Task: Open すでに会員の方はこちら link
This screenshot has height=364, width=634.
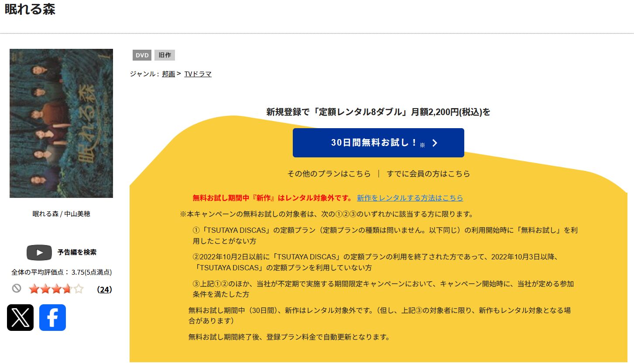Action: (428, 173)
